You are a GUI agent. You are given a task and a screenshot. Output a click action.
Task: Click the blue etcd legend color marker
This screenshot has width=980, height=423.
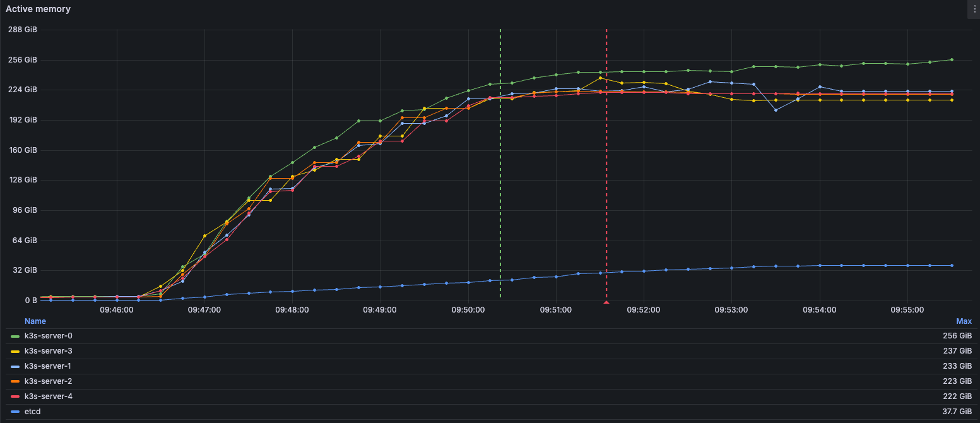[x=16, y=412]
